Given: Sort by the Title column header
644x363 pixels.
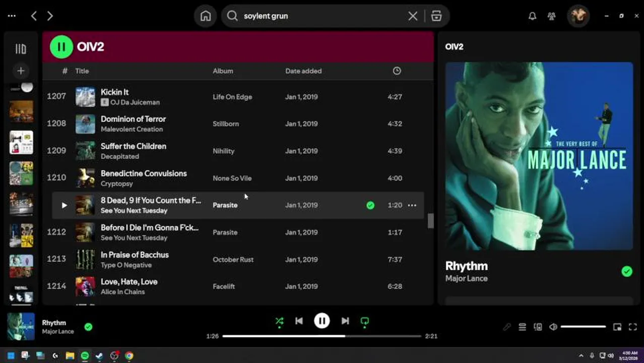Looking at the screenshot, I should tap(82, 71).
